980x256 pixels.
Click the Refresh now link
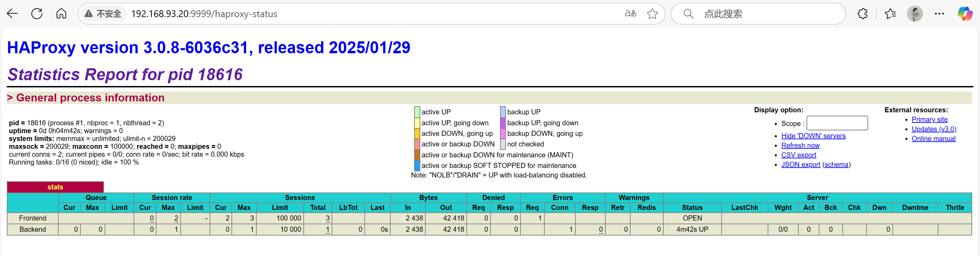(x=800, y=145)
